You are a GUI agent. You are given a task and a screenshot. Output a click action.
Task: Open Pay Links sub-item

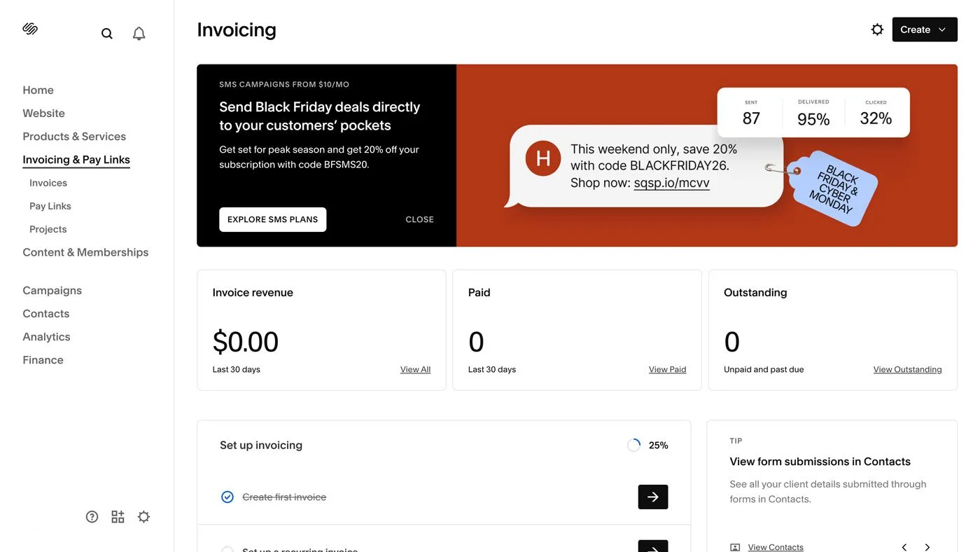pyautogui.click(x=50, y=206)
